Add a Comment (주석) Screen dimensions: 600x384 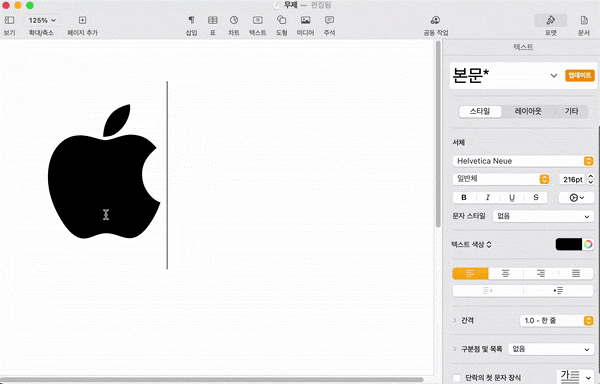tap(329, 20)
